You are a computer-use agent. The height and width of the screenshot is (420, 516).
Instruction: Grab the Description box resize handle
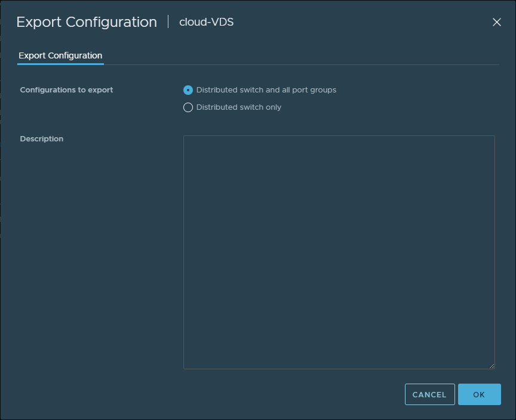[492, 366]
